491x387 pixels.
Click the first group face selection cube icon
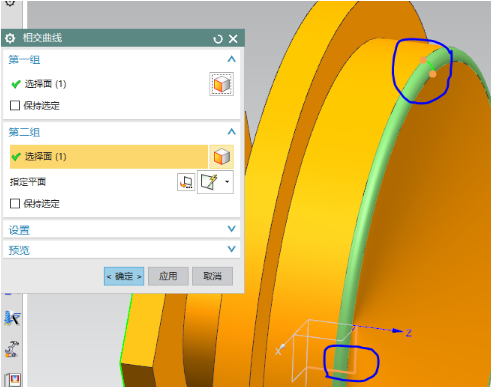tap(221, 84)
